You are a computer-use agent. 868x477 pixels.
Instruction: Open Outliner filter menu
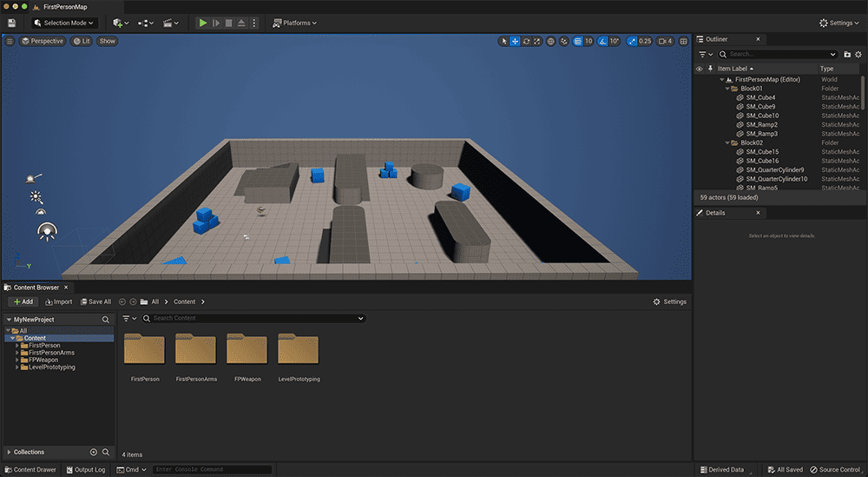(705, 54)
